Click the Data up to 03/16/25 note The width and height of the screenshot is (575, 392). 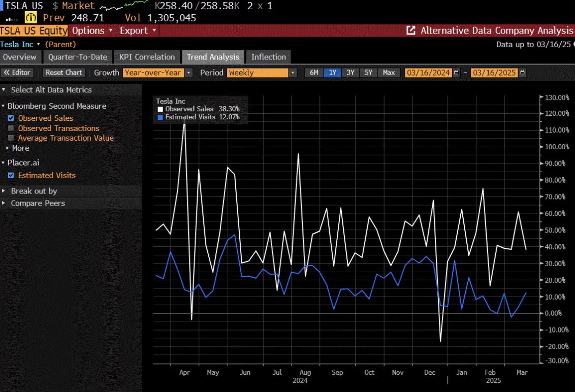534,44
